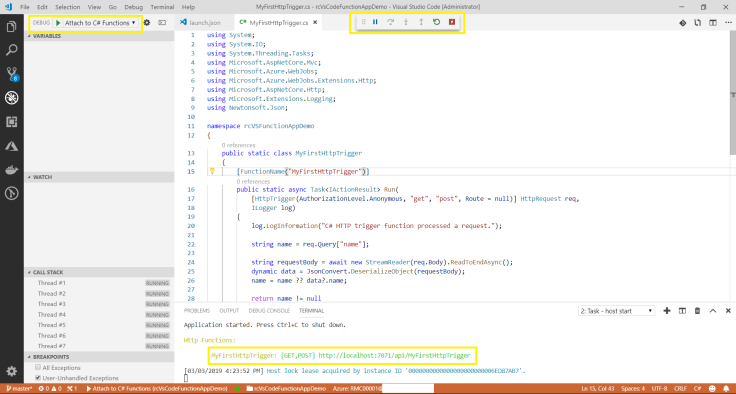Screen dimensions: 736x394
Task: Select Thread #5 in call stack
Action: point(99,325)
